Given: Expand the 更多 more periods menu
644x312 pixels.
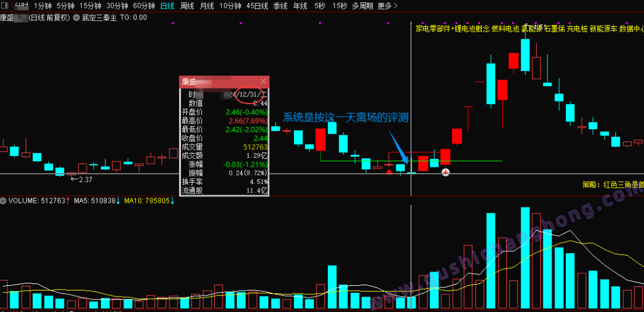Looking at the screenshot, I should click(388, 6).
